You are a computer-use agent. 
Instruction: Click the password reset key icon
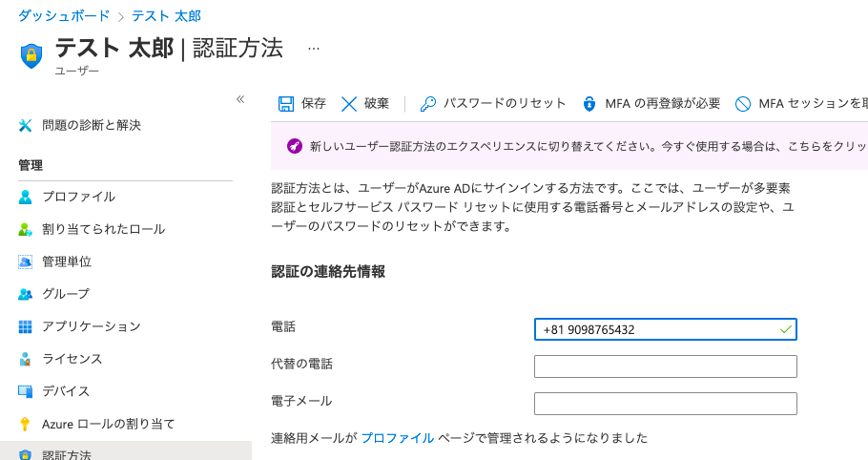428,103
